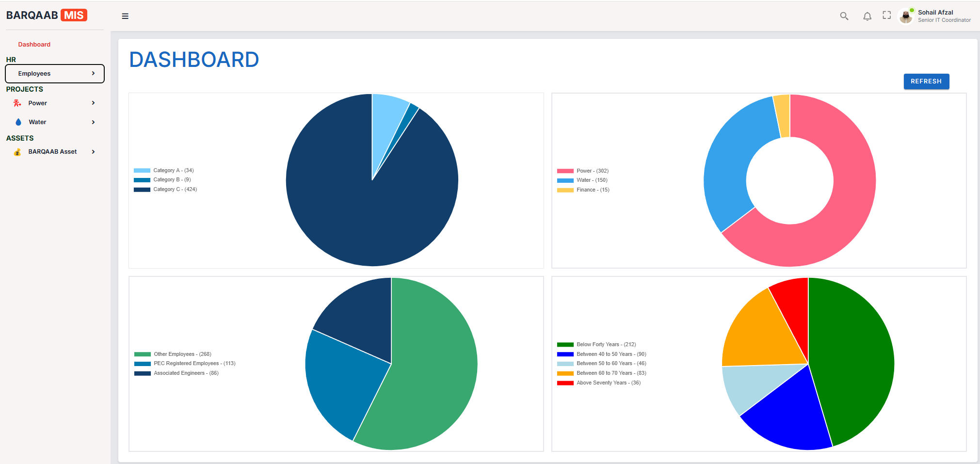Toggle Above Seventy Years legend swatch
980x464 pixels.
pyautogui.click(x=565, y=383)
